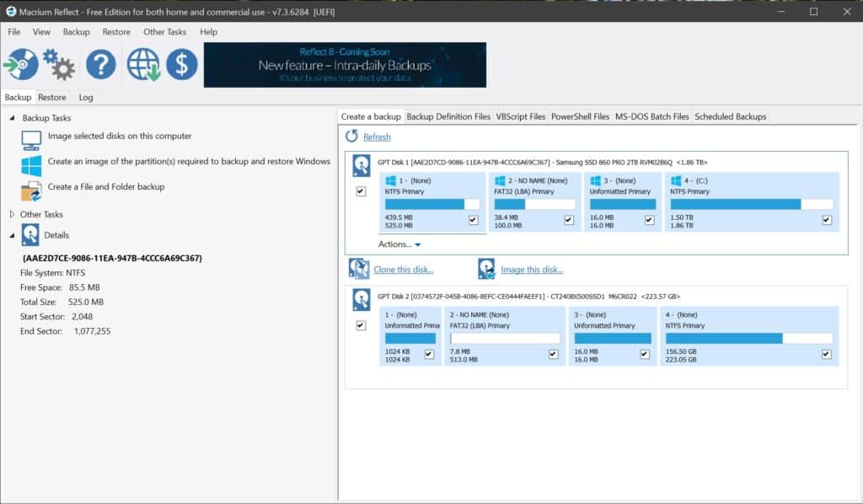Switch to the Log tab
This screenshot has width=863, height=504.
[86, 98]
